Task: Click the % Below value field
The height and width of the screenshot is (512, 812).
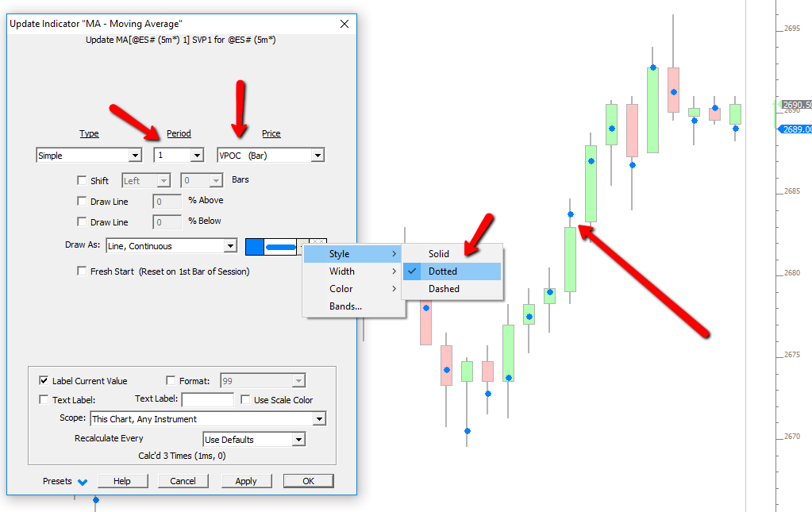Action: 167,222
